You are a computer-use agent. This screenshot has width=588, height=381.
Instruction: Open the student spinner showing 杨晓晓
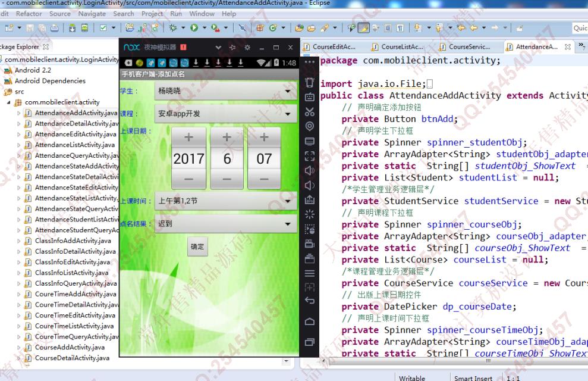point(225,91)
